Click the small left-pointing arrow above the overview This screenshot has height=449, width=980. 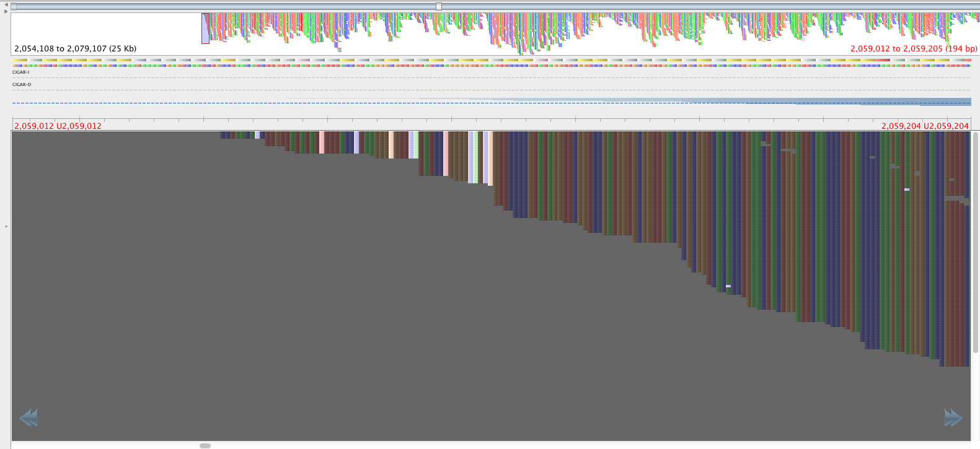coord(6,4)
